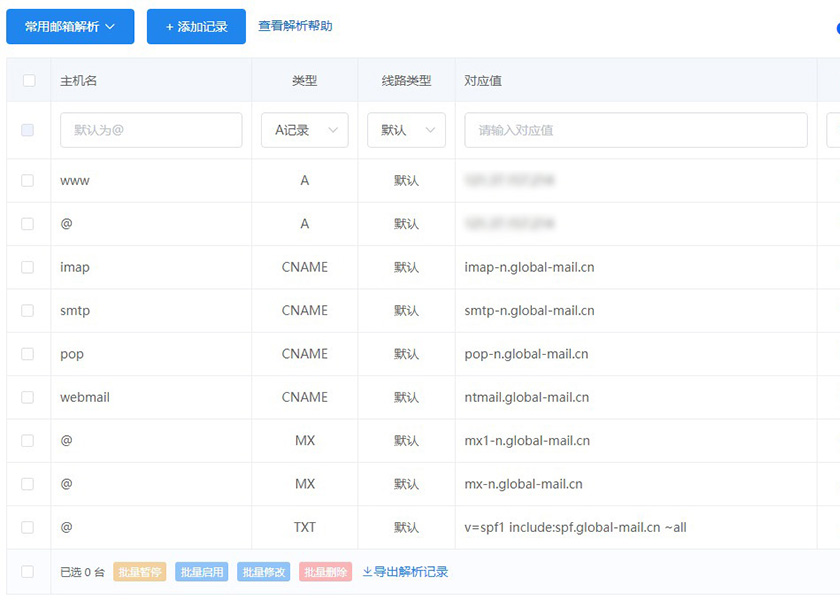
Task: Expand the 常用邮箱解析 dropdown menu
Action: pyautogui.click(x=70, y=27)
